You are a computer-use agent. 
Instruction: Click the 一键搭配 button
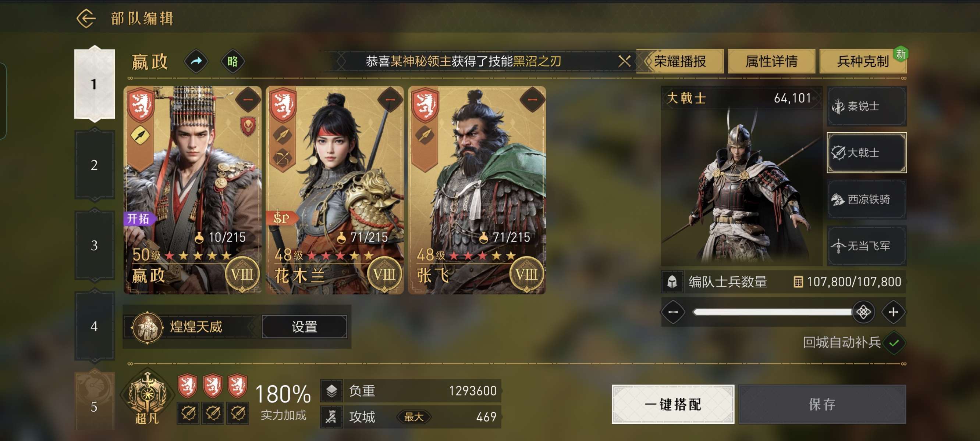coord(672,404)
